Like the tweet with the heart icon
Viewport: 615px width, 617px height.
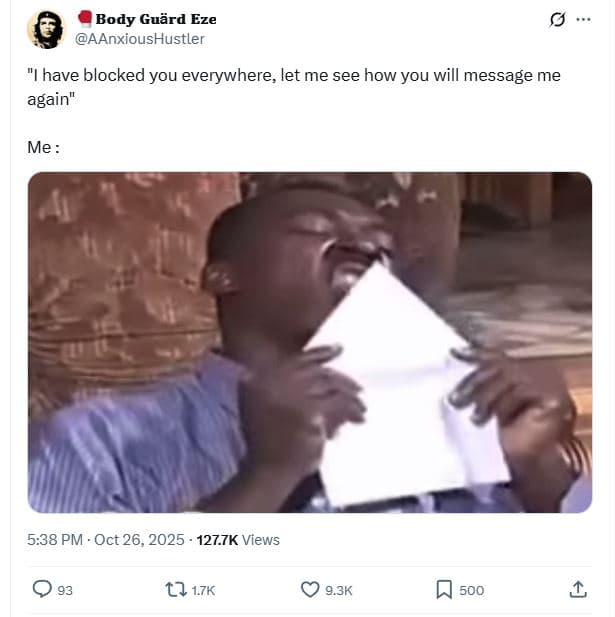click(x=310, y=589)
